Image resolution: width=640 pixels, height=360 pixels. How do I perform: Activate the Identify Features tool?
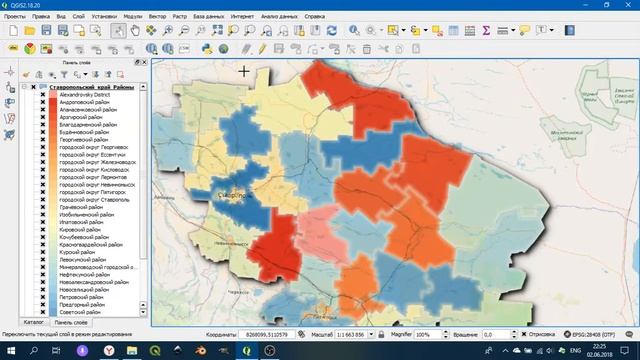[x=354, y=31]
